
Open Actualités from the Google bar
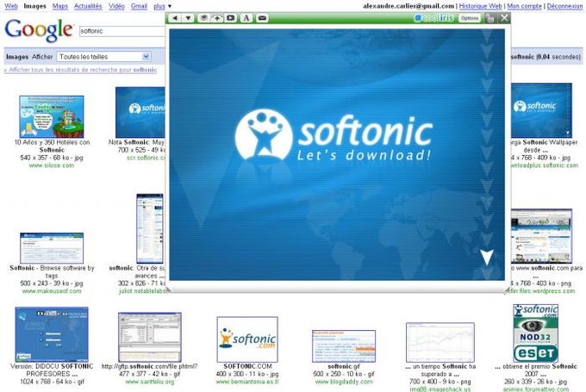click(88, 6)
